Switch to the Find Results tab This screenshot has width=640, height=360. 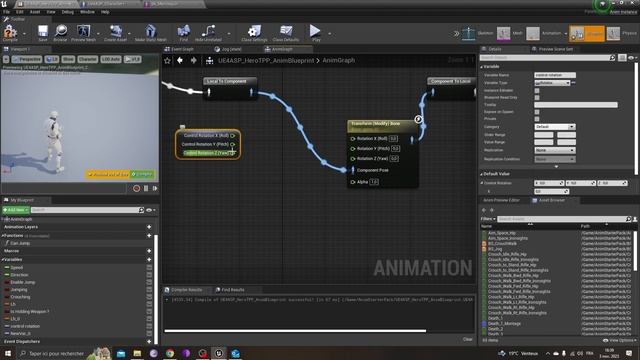pos(233,290)
